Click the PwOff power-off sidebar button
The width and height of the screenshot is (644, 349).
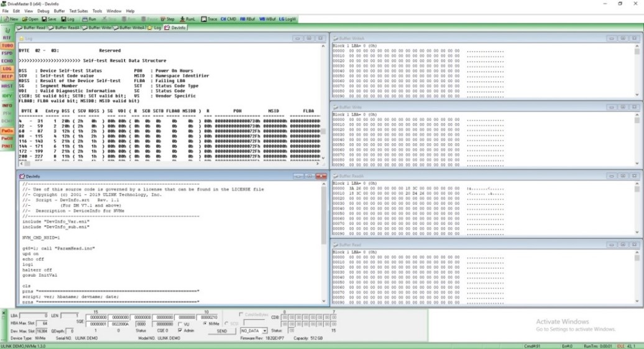pyautogui.click(x=7, y=139)
